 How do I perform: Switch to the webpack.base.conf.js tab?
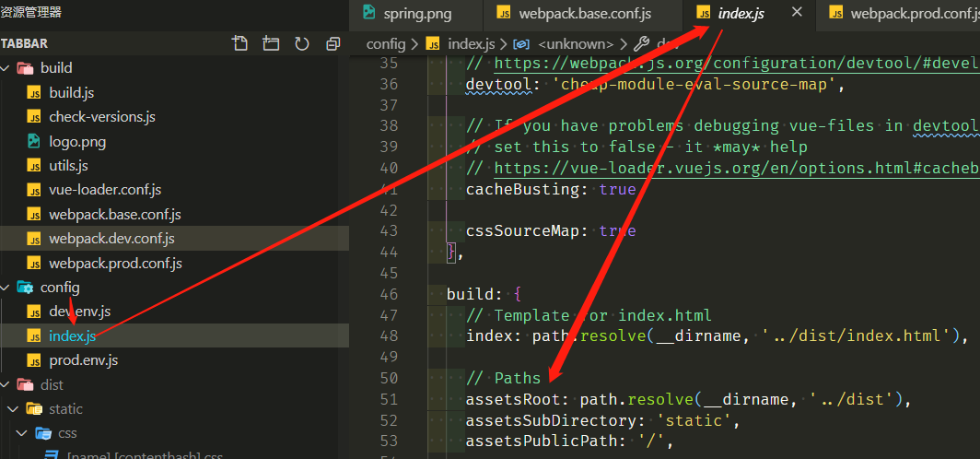583,13
